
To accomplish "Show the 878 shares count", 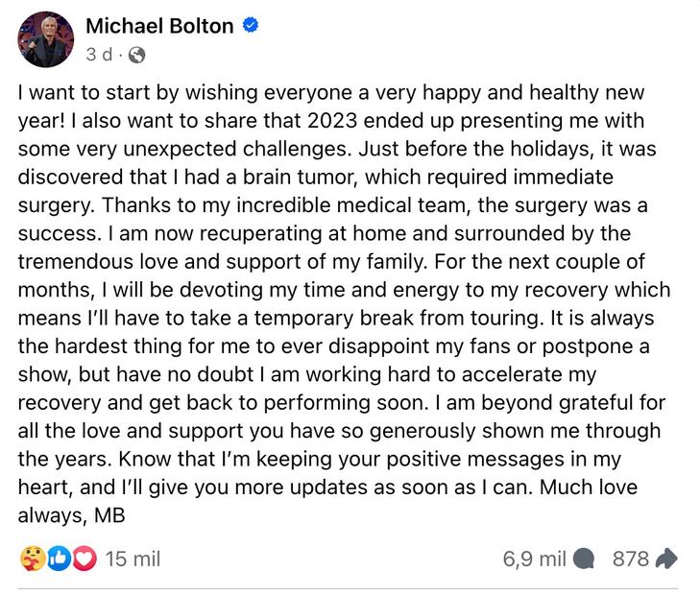I will tap(631, 559).
